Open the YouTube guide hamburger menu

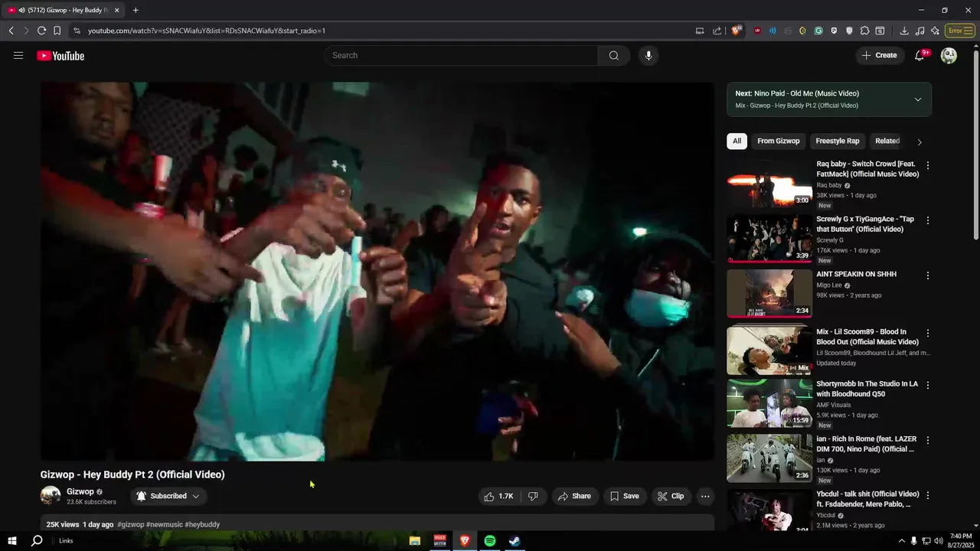point(18,55)
